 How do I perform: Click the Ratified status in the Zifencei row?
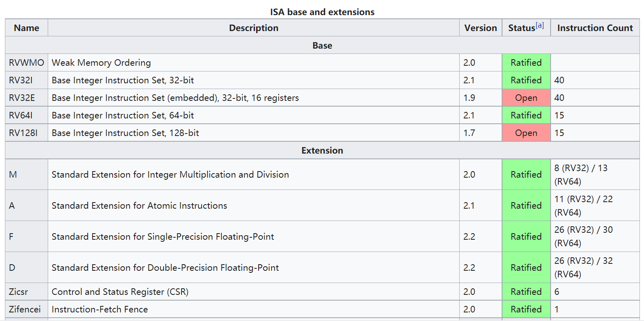coord(526,310)
